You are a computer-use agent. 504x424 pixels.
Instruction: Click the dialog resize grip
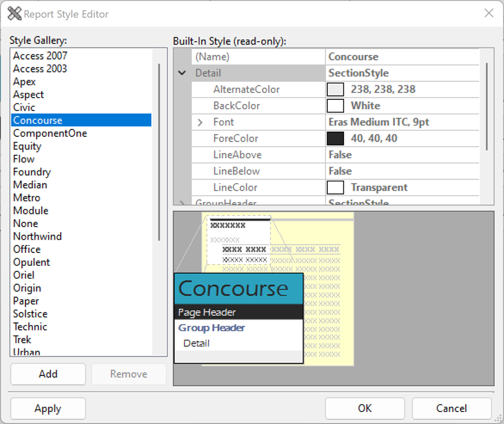[x=499, y=419]
